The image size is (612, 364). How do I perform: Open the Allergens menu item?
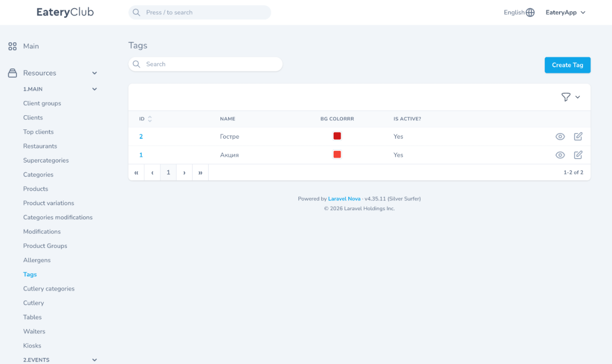(37, 261)
